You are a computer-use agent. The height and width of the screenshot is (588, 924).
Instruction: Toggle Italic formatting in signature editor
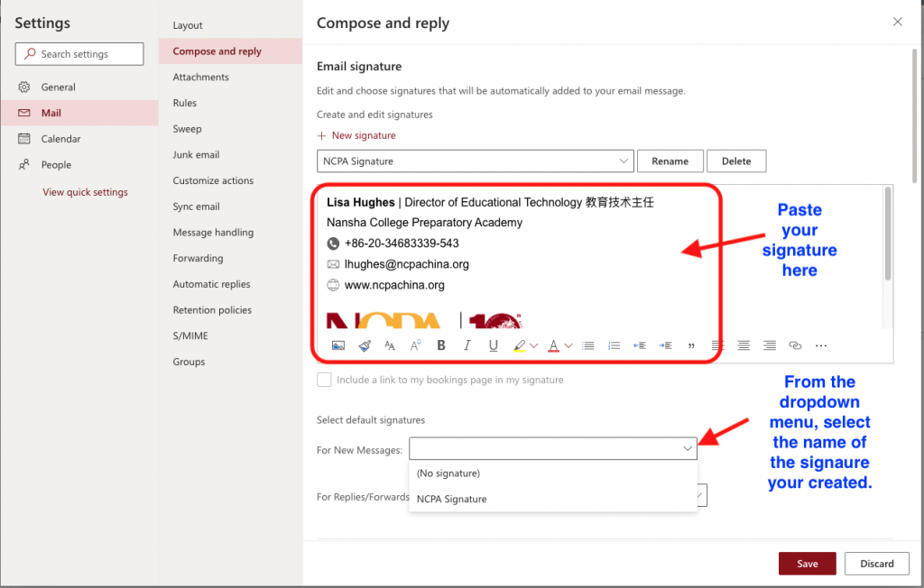[467, 345]
